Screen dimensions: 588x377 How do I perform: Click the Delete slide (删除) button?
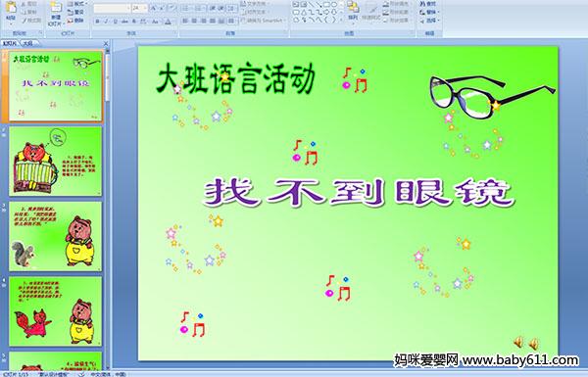click(76, 21)
